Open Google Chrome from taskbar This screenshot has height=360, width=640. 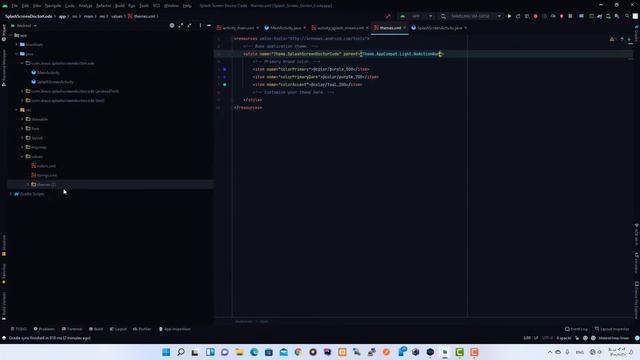pyautogui.click(x=298, y=352)
